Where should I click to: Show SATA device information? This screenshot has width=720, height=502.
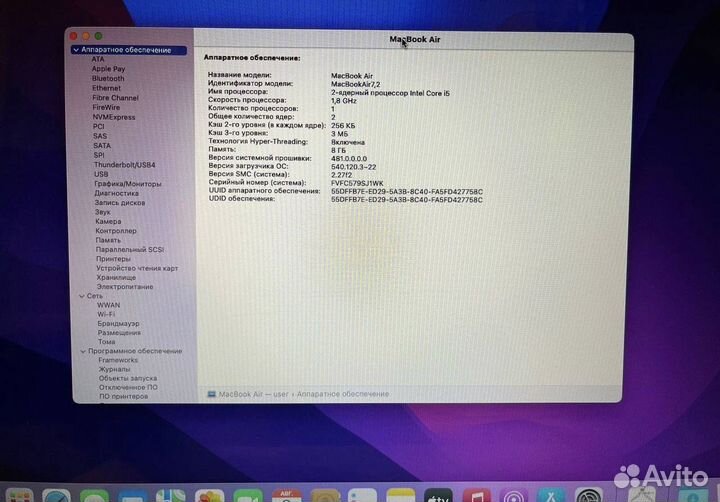[x=102, y=146]
